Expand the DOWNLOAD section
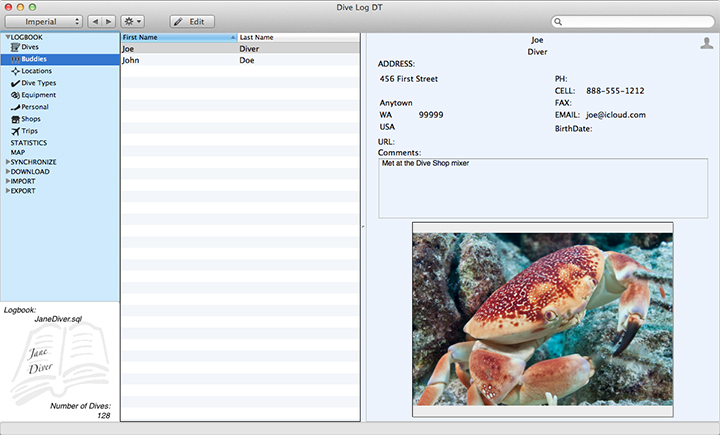This screenshot has width=720, height=435. pyautogui.click(x=8, y=171)
